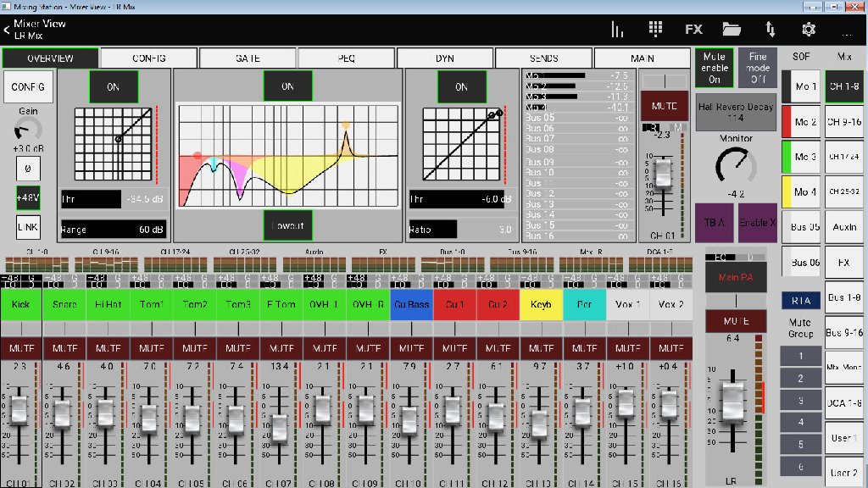Toggle Fine mode Off button

pos(758,68)
